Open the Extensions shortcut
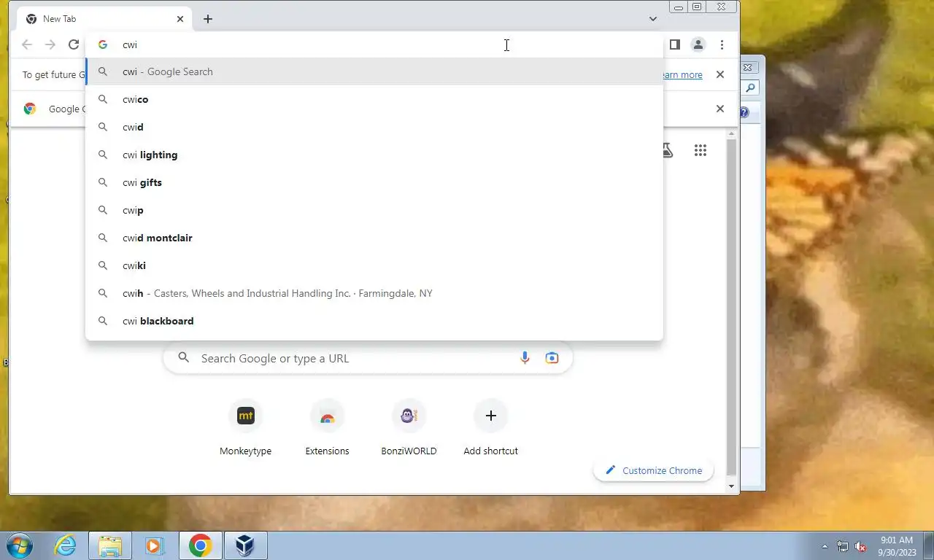 coord(327,429)
